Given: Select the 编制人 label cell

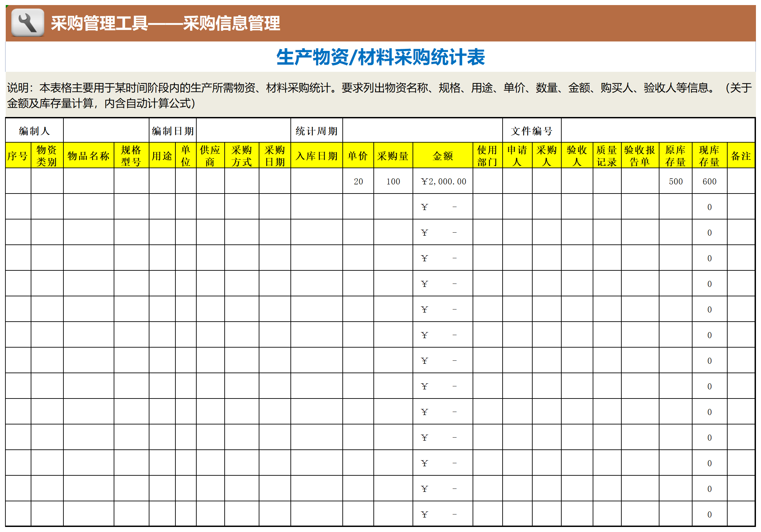Looking at the screenshot, I should (34, 130).
